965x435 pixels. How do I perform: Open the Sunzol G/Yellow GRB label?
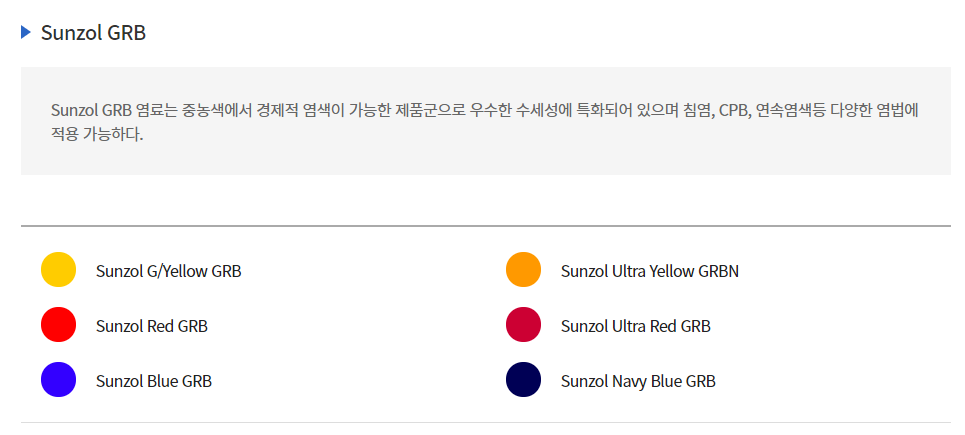point(169,271)
